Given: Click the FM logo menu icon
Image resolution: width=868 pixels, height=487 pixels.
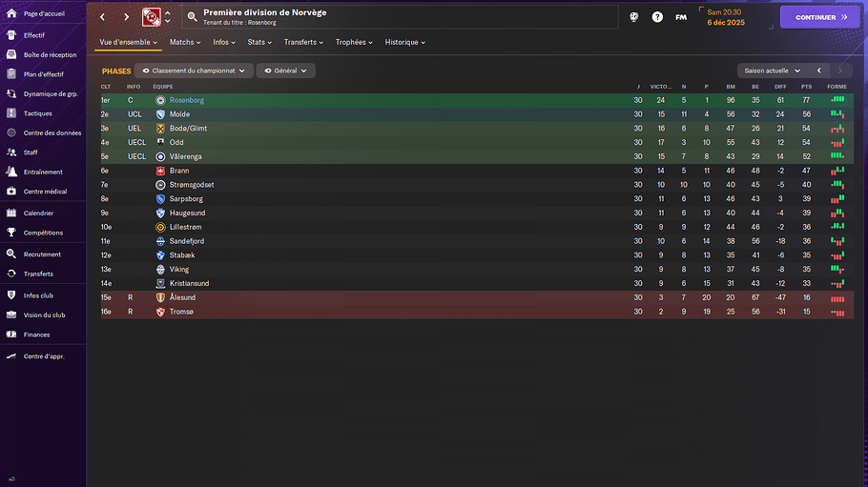Looking at the screenshot, I should tap(681, 17).
